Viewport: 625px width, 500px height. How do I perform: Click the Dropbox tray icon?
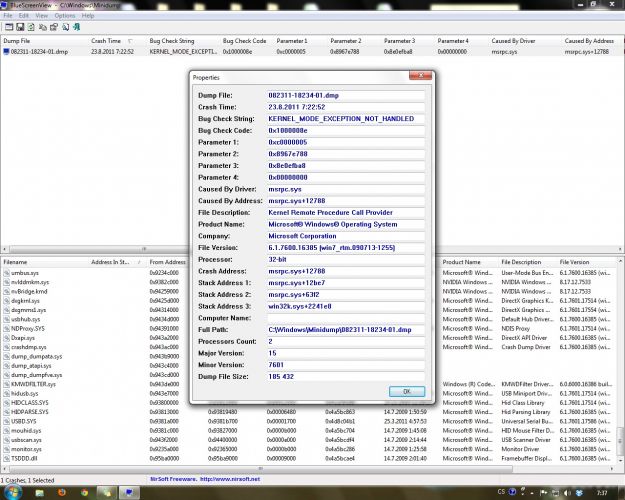(580, 493)
